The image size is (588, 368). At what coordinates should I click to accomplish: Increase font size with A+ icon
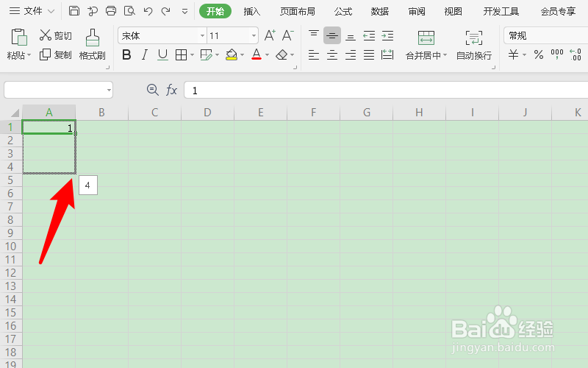[x=270, y=35]
